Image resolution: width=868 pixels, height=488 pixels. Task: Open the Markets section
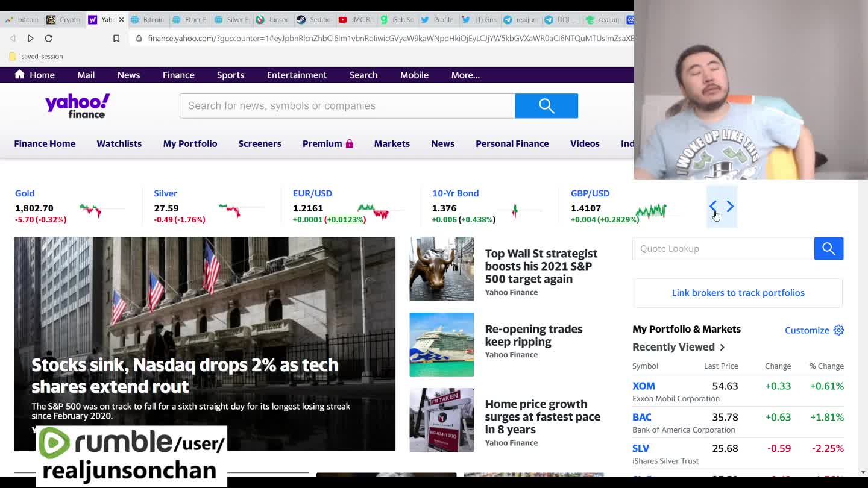pyautogui.click(x=392, y=143)
